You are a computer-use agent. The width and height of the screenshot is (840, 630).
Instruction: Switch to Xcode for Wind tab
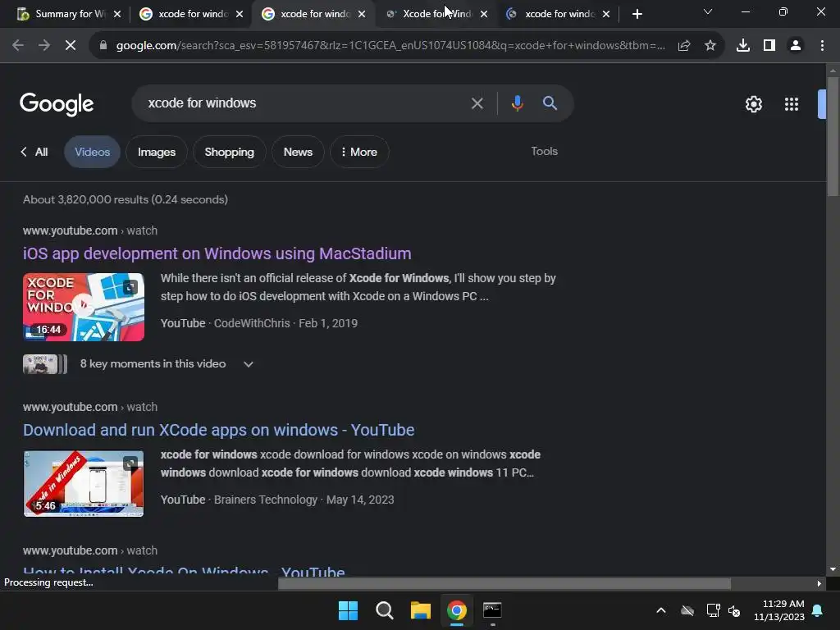tap(436, 14)
